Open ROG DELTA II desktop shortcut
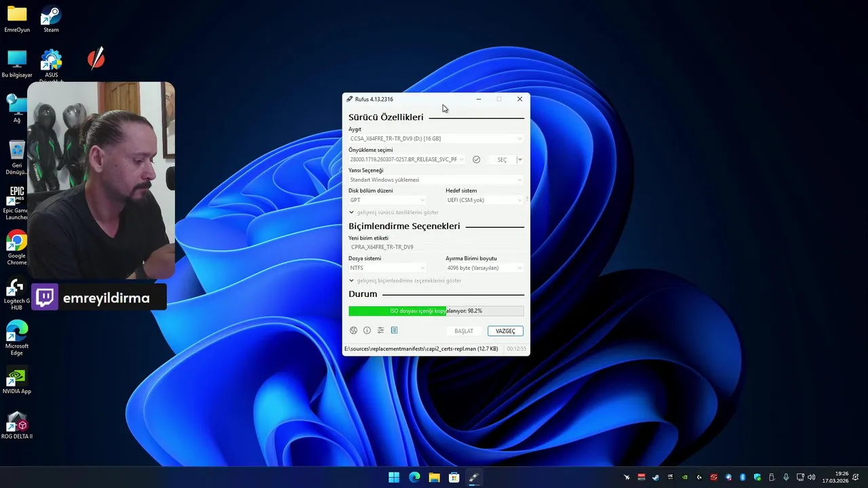This screenshot has height=488, width=868. click(17, 426)
